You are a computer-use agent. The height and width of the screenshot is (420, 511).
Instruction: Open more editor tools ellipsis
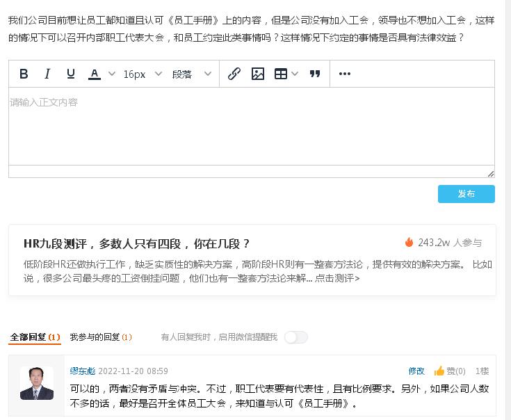345,74
